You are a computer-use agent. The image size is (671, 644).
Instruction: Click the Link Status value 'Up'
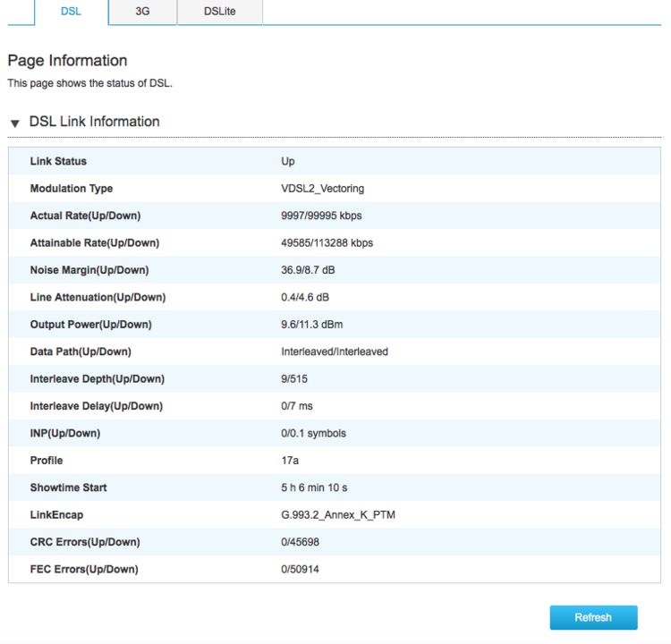coord(287,161)
